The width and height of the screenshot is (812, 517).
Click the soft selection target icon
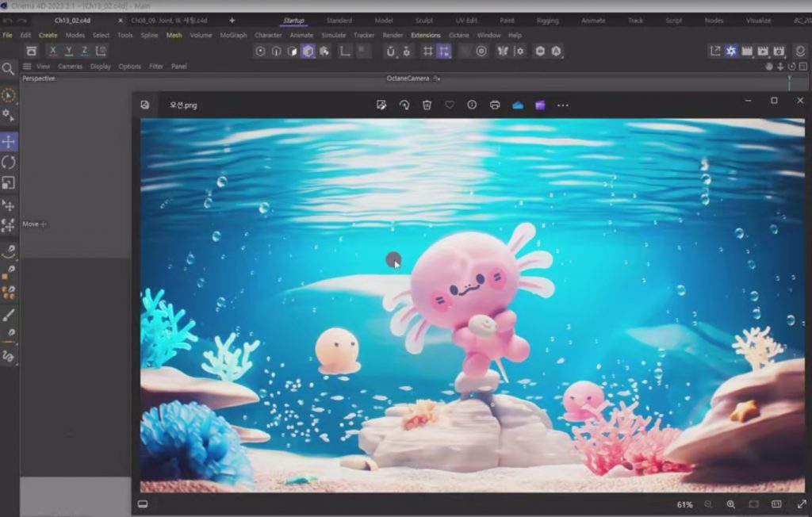pyautogui.click(x=481, y=52)
